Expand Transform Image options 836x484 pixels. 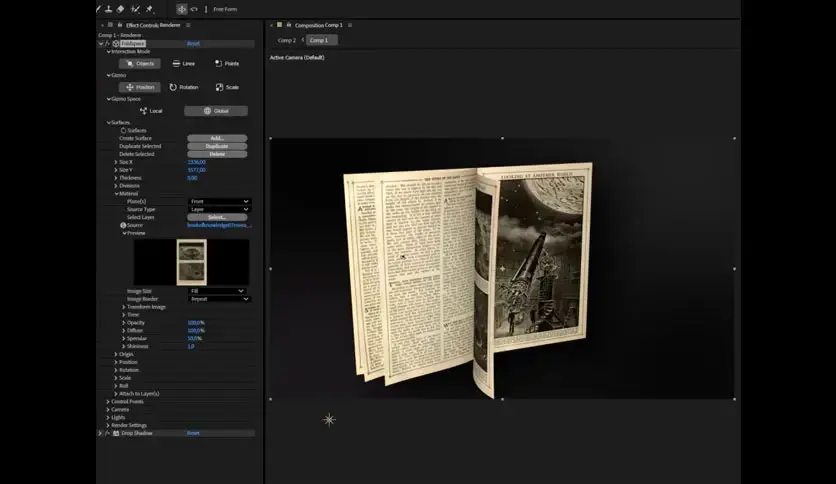(124, 307)
